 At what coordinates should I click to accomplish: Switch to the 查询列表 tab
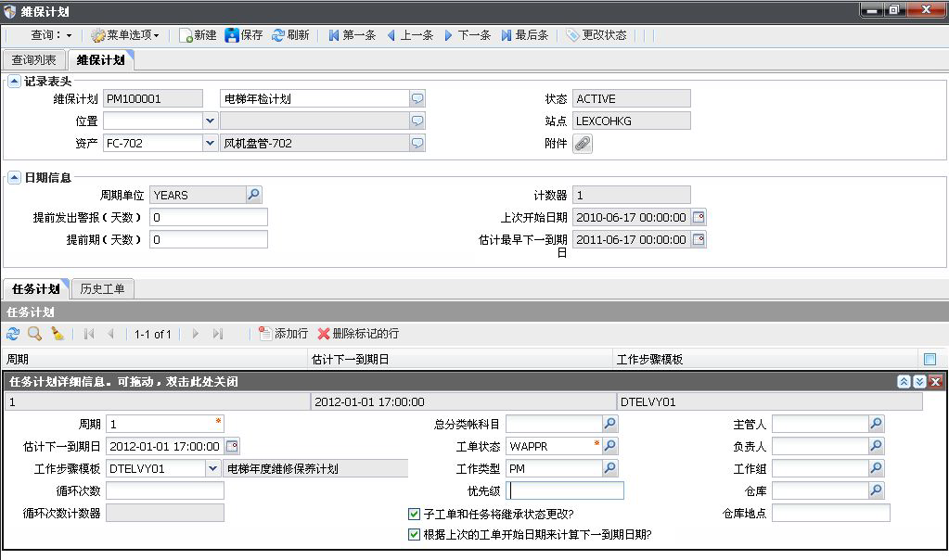34,60
